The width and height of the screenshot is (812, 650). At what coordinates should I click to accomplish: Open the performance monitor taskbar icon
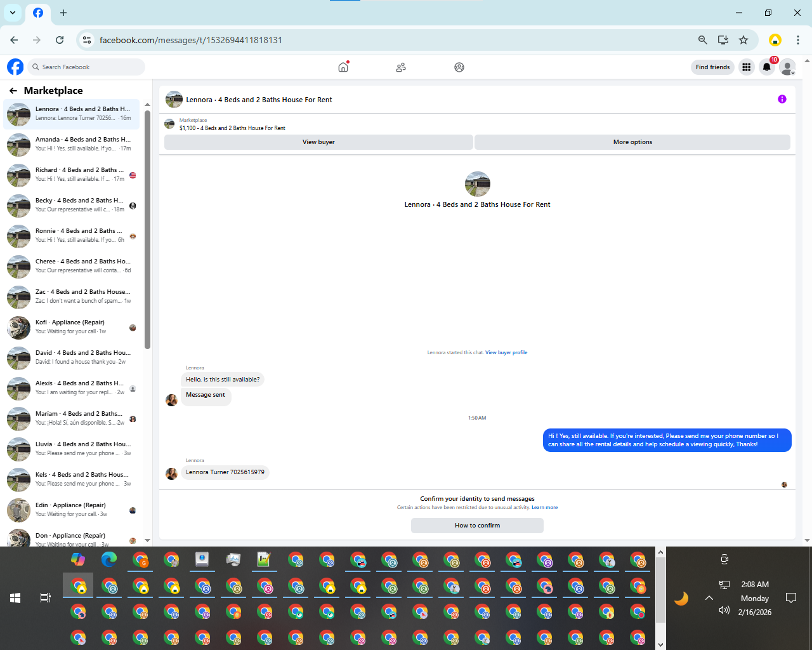[x=233, y=559]
